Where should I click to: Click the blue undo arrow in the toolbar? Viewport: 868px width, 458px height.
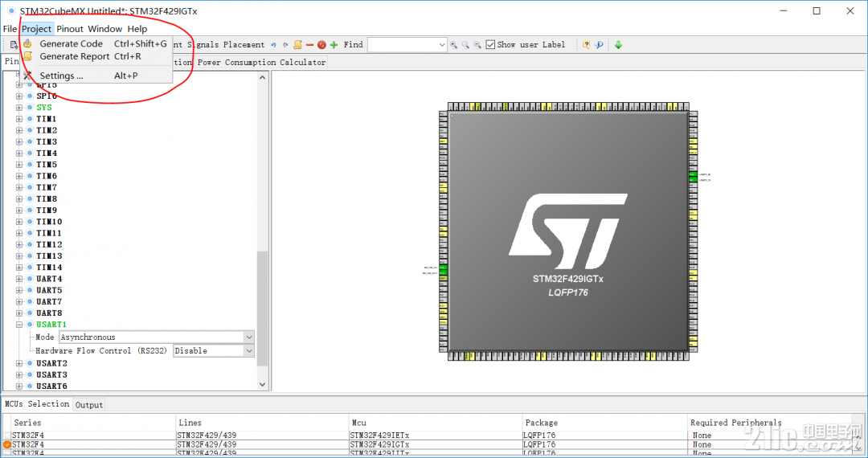point(273,45)
